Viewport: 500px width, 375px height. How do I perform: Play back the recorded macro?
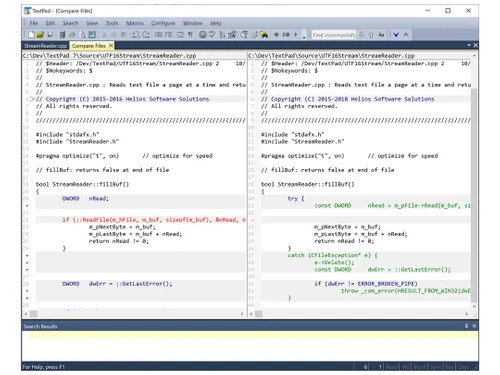pyautogui.click(x=296, y=35)
